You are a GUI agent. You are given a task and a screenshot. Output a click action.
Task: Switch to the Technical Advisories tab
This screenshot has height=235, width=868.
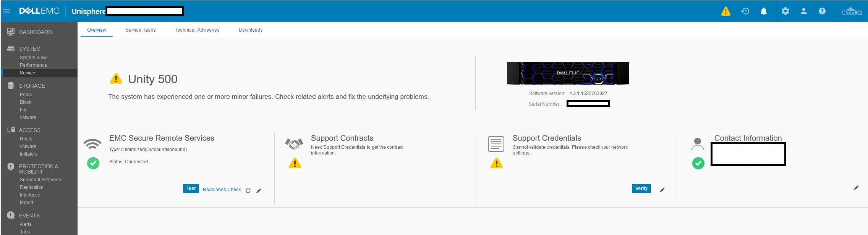coord(197,30)
